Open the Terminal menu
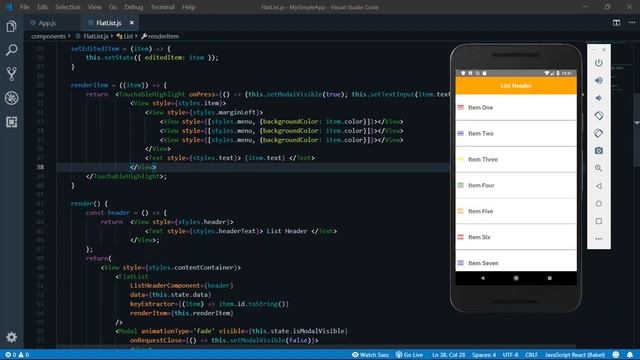The image size is (640, 360). point(162,7)
